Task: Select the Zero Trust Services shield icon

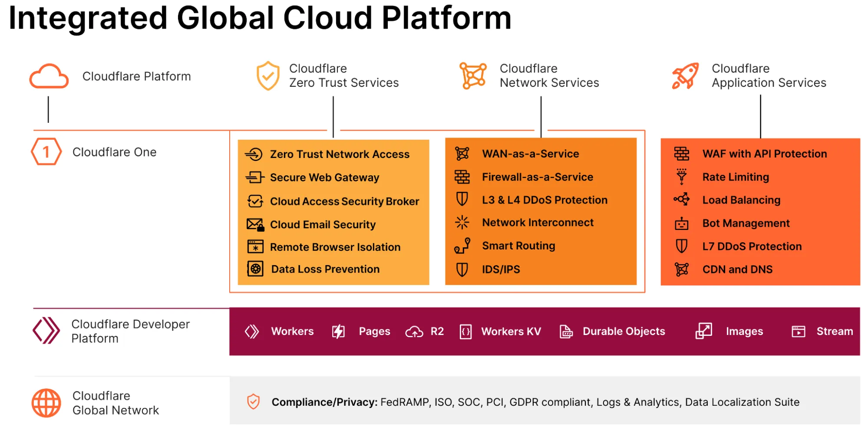Action: pos(268,76)
